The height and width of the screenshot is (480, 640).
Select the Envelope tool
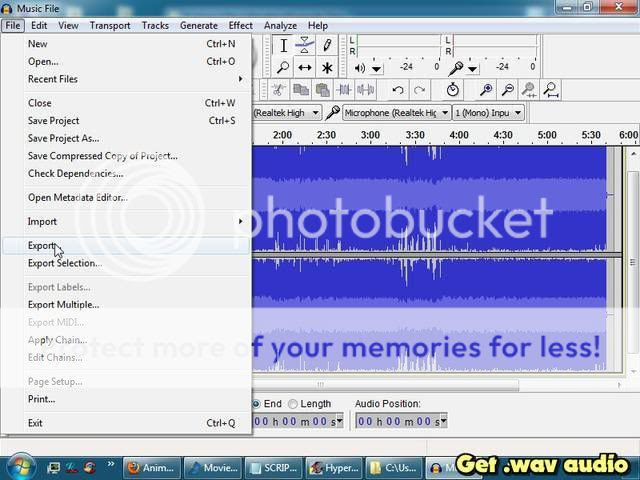[x=305, y=45]
